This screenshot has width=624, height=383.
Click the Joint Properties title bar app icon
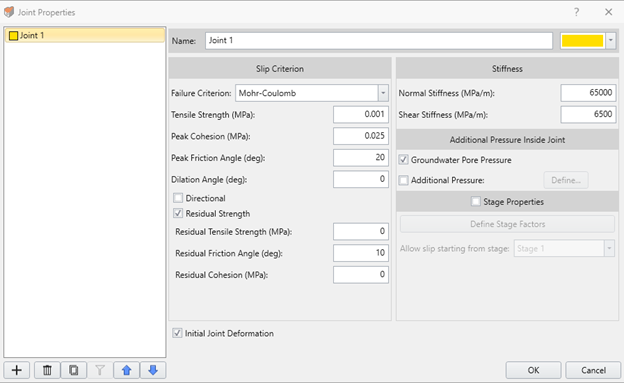pyautogui.click(x=9, y=12)
